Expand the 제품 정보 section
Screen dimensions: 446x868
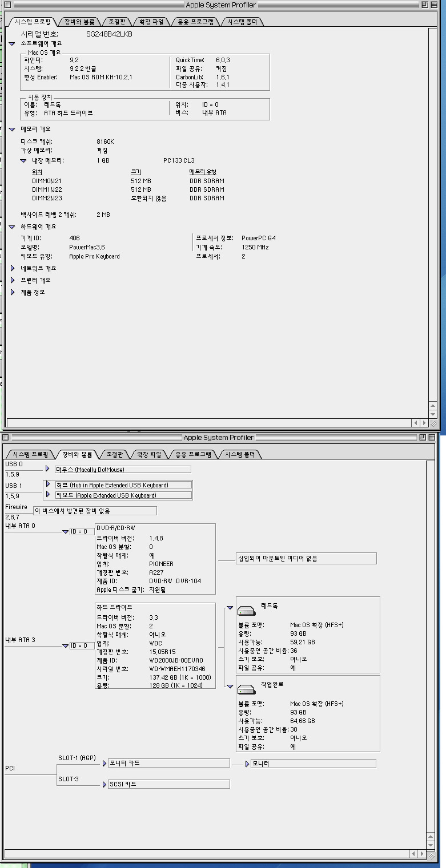point(13,292)
